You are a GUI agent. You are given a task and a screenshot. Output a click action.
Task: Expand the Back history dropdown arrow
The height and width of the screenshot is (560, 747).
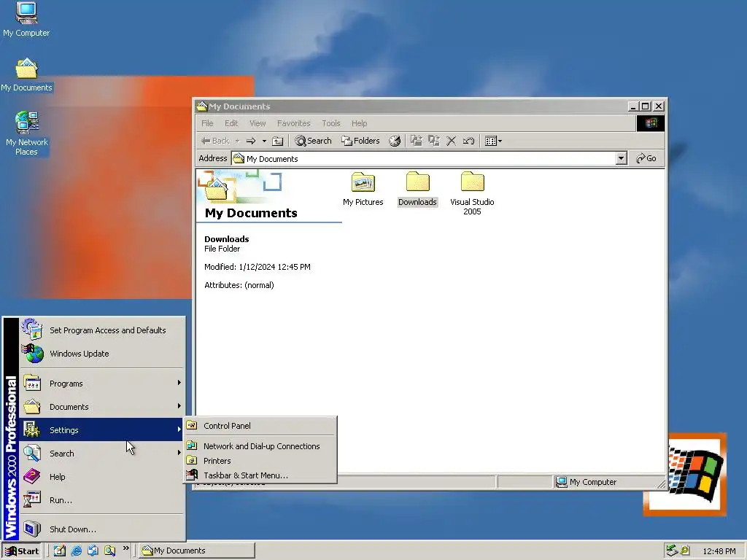click(x=237, y=141)
